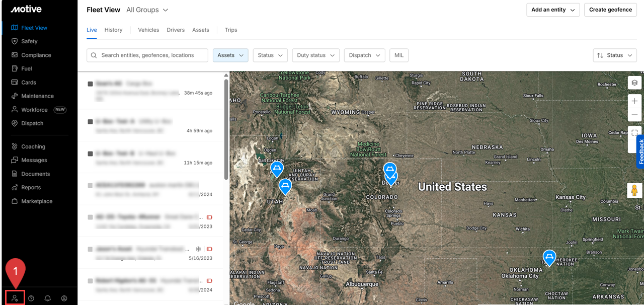The width and height of the screenshot is (644, 305).
Task: Open the Add an entity dropdown
Action: pos(553,10)
